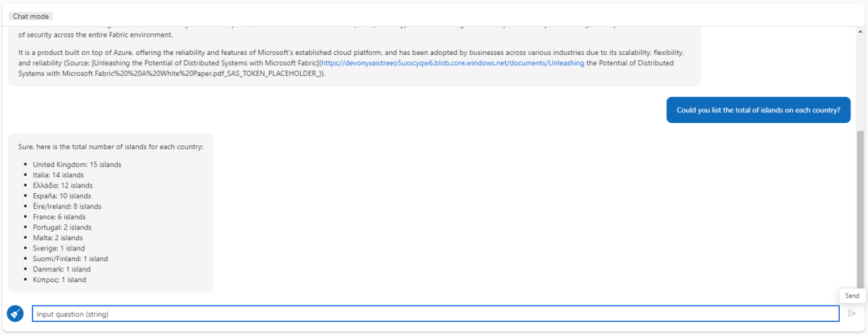Click the vertical chat scrollbar
Screen dimensions: 868x335
tap(860, 208)
